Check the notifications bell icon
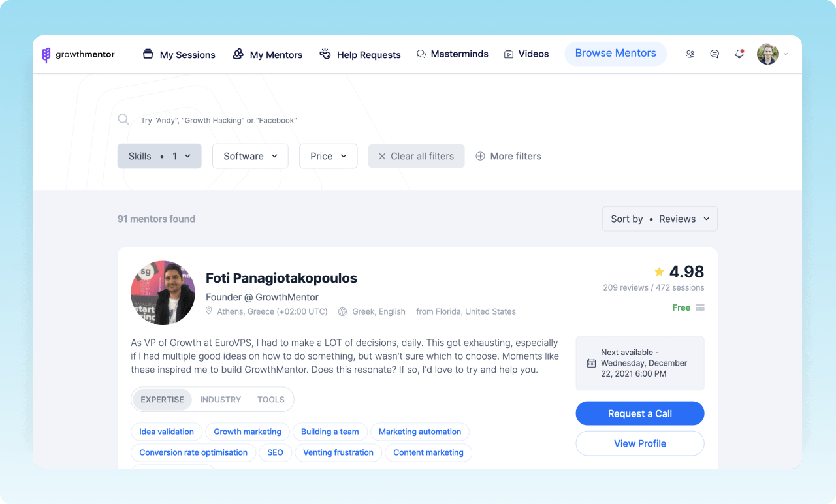This screenshot has height=504, width=836. pyautogui.click(x=739, y=54)
